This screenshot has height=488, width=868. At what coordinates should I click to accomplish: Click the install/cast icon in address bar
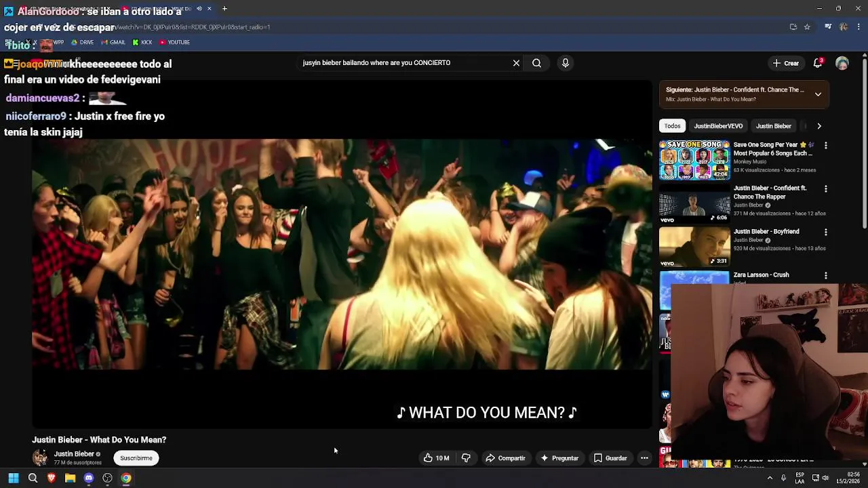point(793,27)
